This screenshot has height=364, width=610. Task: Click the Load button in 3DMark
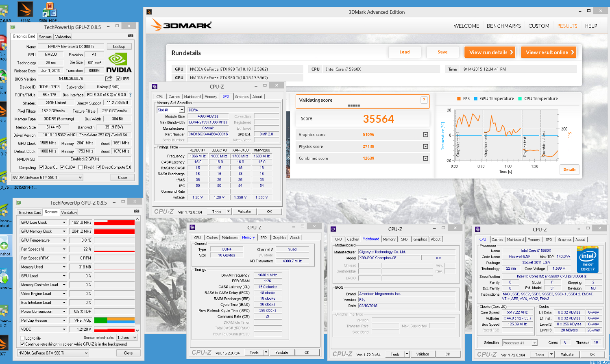coord(405,52)
